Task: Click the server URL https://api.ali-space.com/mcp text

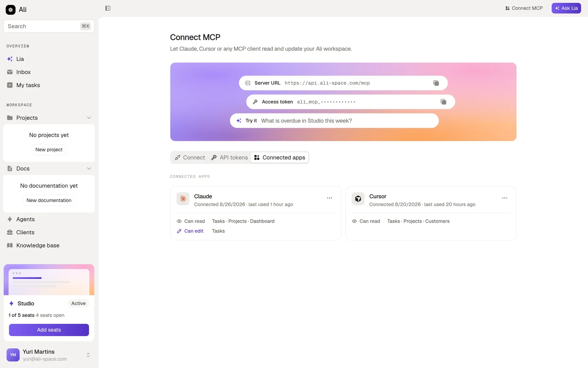Action: pyautogui.click(x=327, y=83)
